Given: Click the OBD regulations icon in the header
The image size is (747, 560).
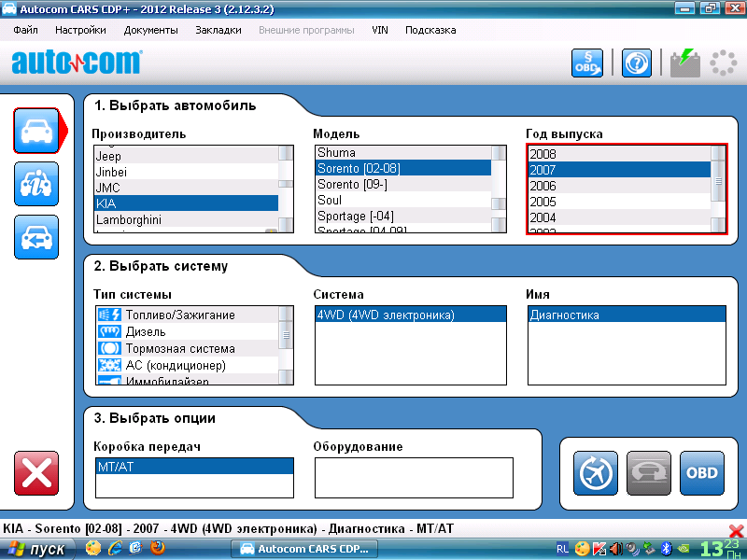Looking at the screenshot, I should click(x=587, y=63).
